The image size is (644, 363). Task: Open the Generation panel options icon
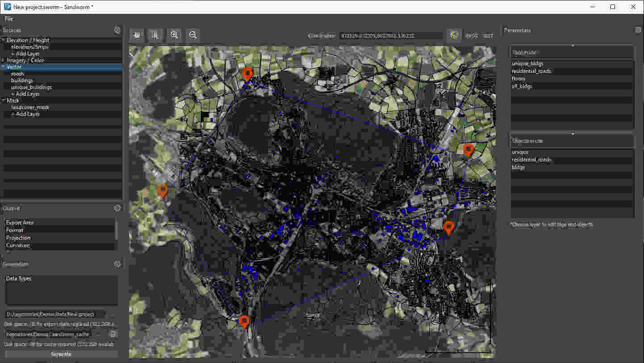tap(117, 264)
